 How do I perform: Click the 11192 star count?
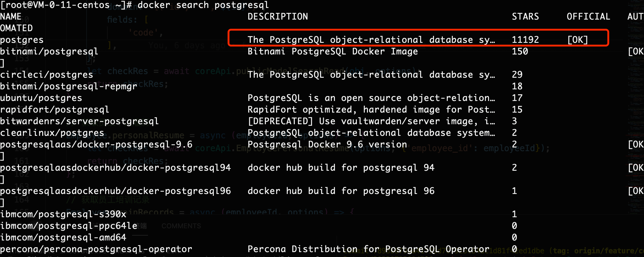[525, 40]
